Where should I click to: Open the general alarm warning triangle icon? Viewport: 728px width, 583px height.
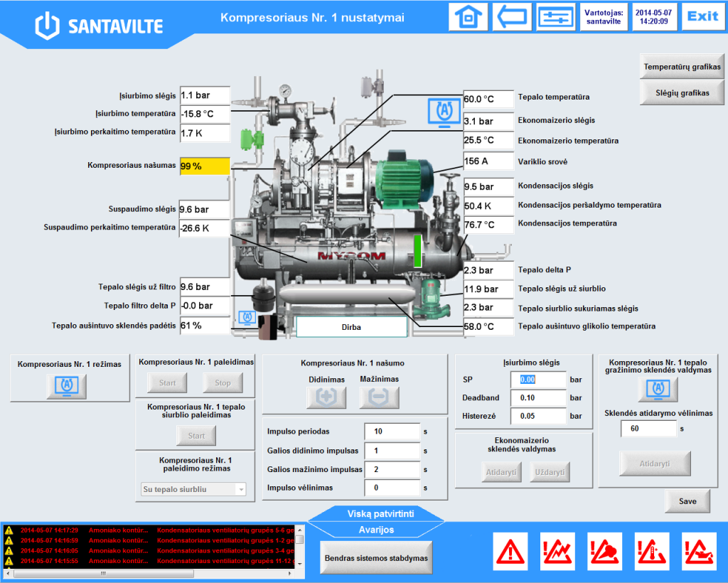tap(510, 552)
